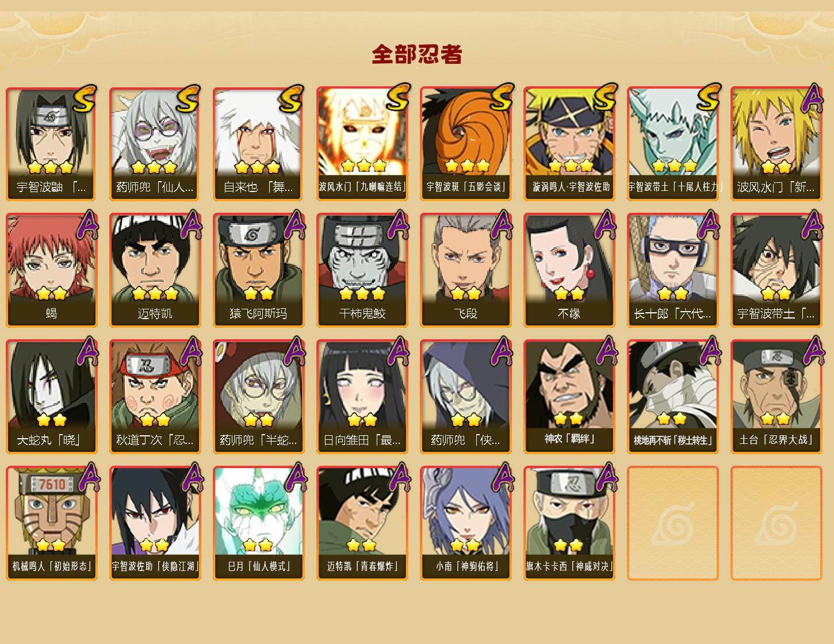
Task: Click the 全部忍者 heading
Action: click(417, 54)
